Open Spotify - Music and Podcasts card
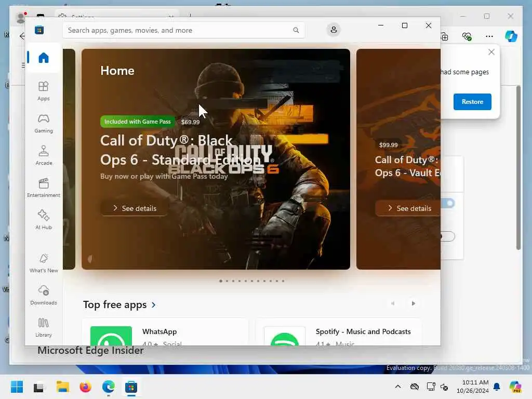The image size is (532, 399). point(339,332)
